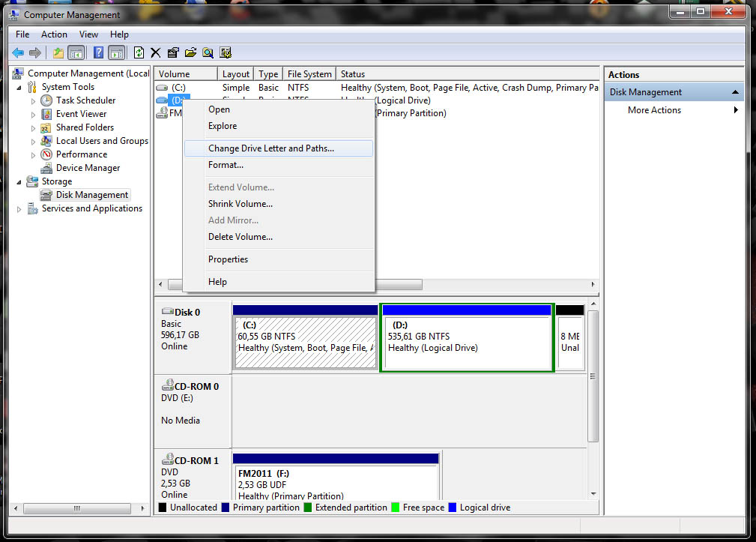Screen dimensions: 756x542
Task: Toggle the Show/Hide Action Pane button
Action: click(x=116, y=52)
